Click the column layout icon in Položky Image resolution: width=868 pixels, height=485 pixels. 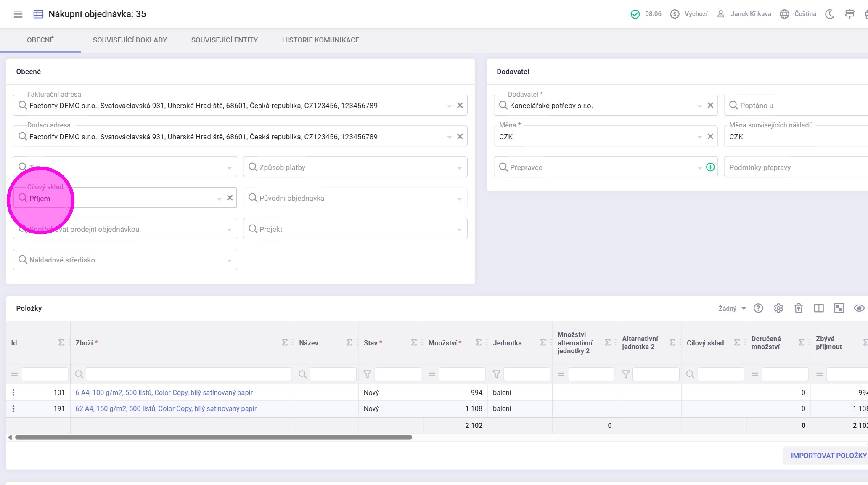tap(819, 308)
